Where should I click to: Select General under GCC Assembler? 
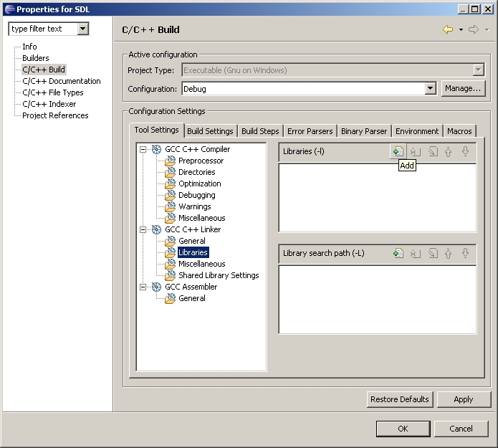pyautogui.click(x=192, y=298)
